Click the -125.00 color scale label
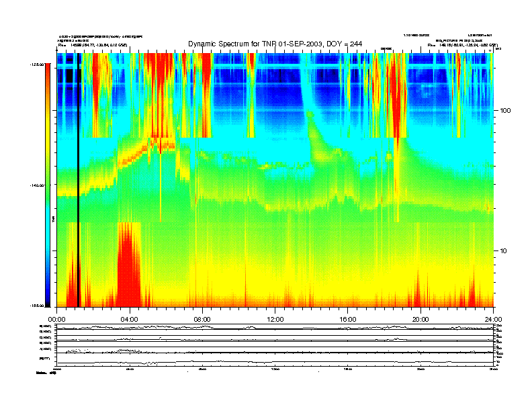This screenshot has height=411, width=532. click(37, 64)
